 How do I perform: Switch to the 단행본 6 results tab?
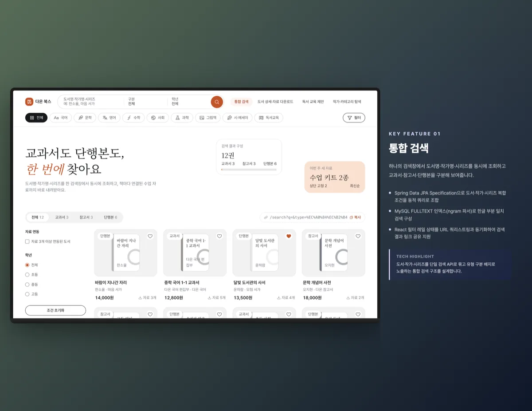tap(110, 217)
